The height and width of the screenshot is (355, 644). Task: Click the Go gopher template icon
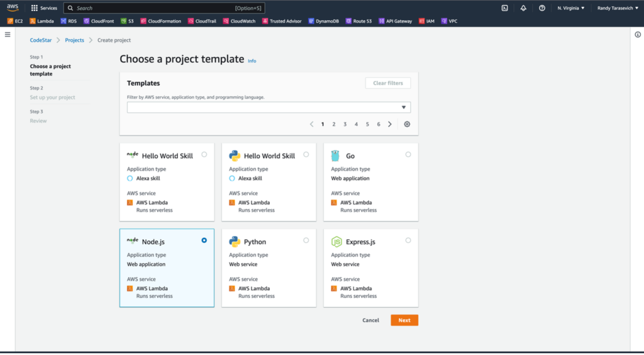336,155
